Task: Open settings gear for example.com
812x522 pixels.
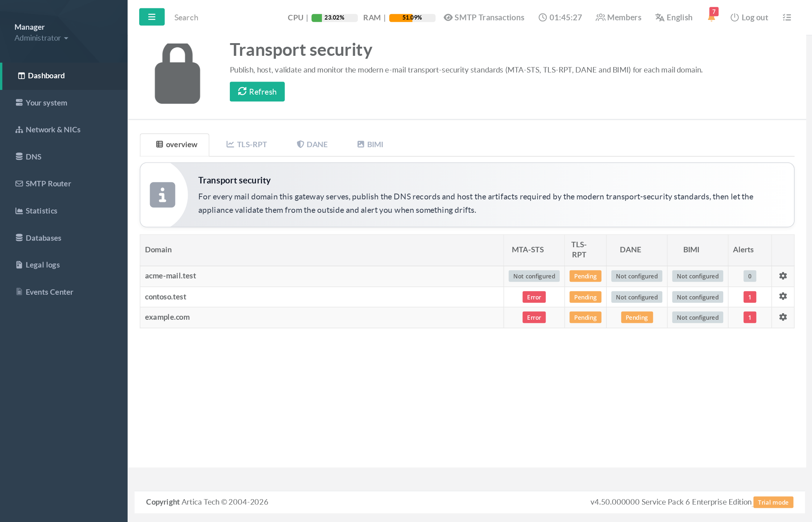Action: [x=783, y=317]
